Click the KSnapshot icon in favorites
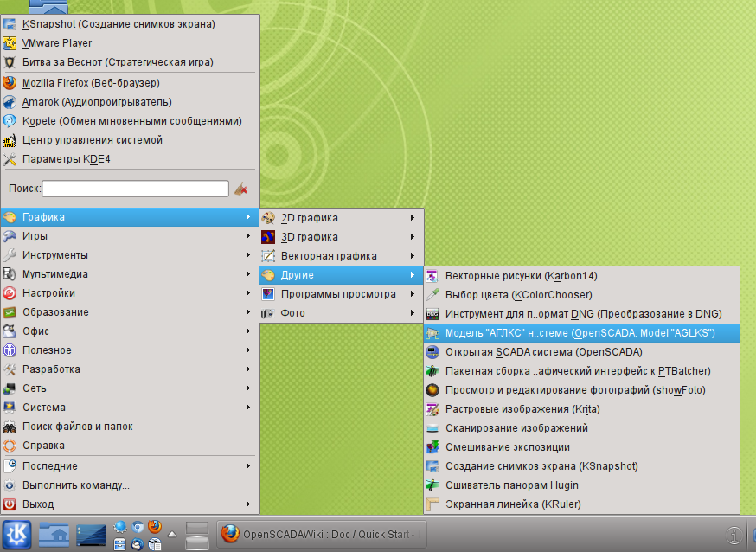 [x=10, y=24]
